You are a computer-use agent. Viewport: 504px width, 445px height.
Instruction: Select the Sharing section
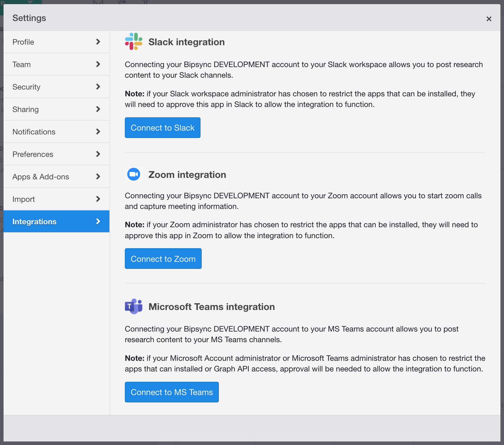pyautogui.click(x=56, y=109)
